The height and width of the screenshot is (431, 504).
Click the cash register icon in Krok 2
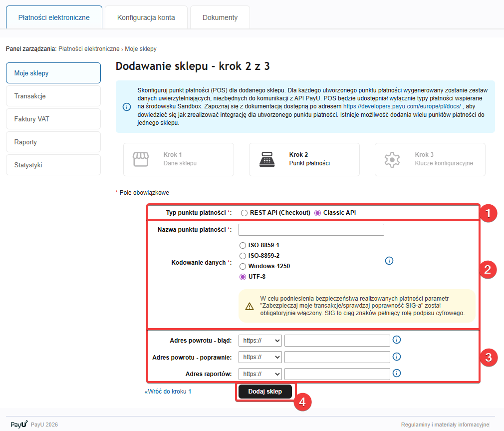(x=266, y=159)
